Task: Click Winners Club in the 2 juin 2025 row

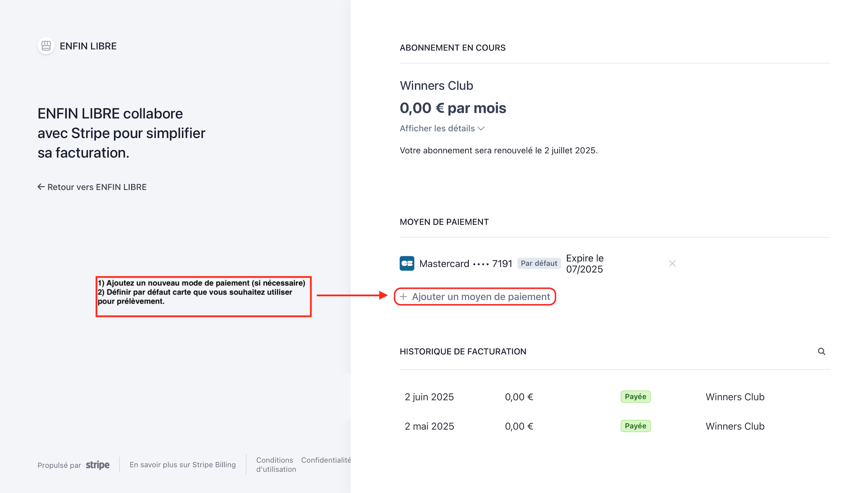Action: [x=735, y=397]
